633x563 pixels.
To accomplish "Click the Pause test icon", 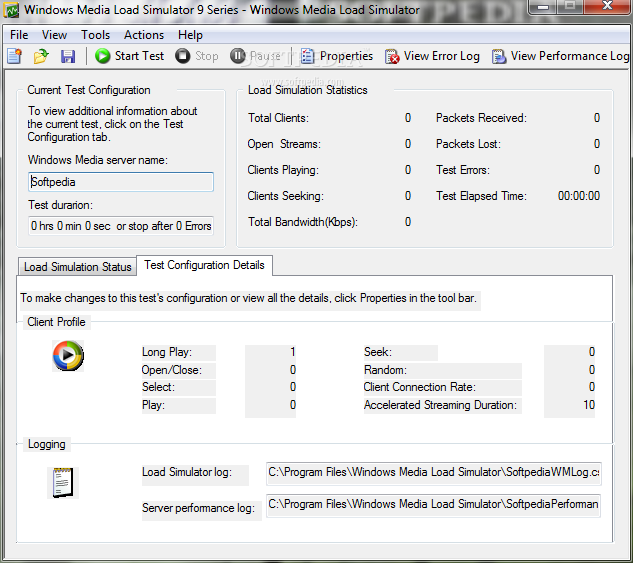I will (x=237, y=56).
